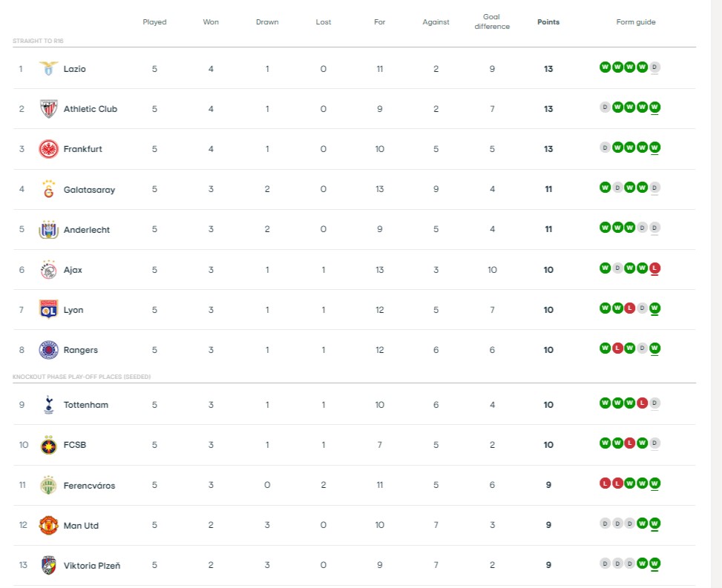Open the Ajax club logo
Image resolution: width=722 pixels, height=588 pixels.
(x=48, y=270)
